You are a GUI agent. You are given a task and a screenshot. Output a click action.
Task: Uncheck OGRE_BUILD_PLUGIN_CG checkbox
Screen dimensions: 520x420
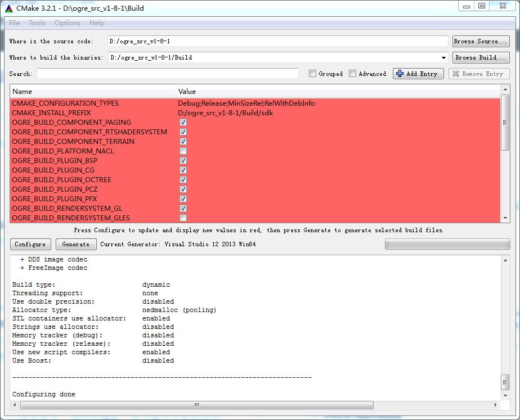[183, 170]
